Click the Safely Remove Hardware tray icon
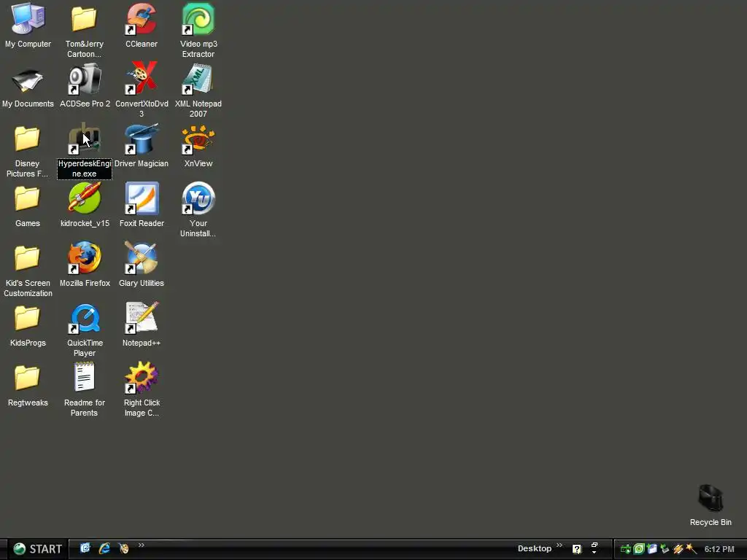747x560 pixels. (665, 549)
